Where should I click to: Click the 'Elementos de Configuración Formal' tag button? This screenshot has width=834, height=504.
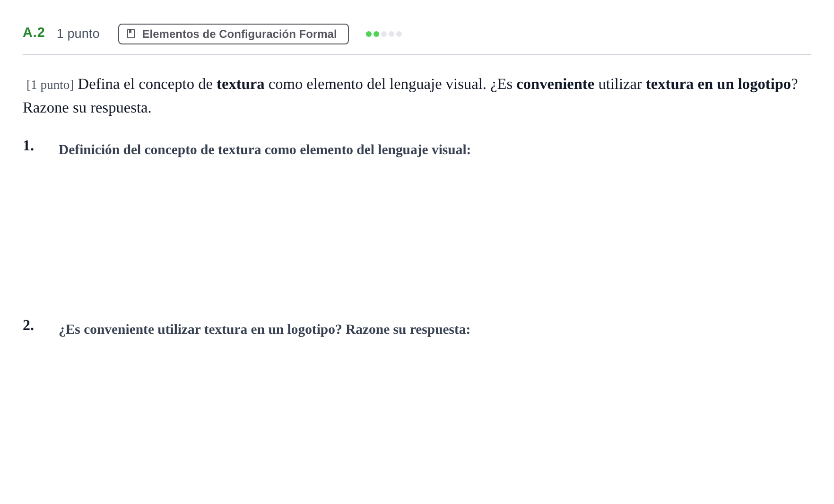pyautogui.click(x=233, y=34)
